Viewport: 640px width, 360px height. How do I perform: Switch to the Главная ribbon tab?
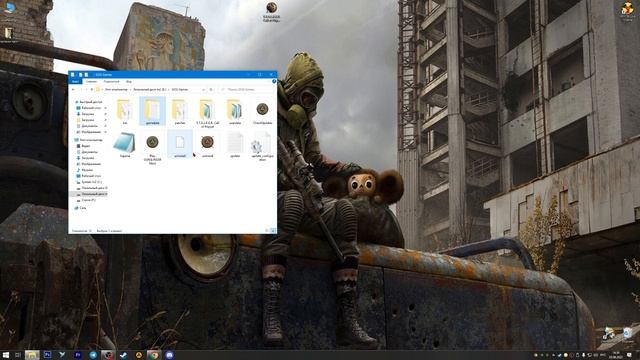[x=91, y=82]
